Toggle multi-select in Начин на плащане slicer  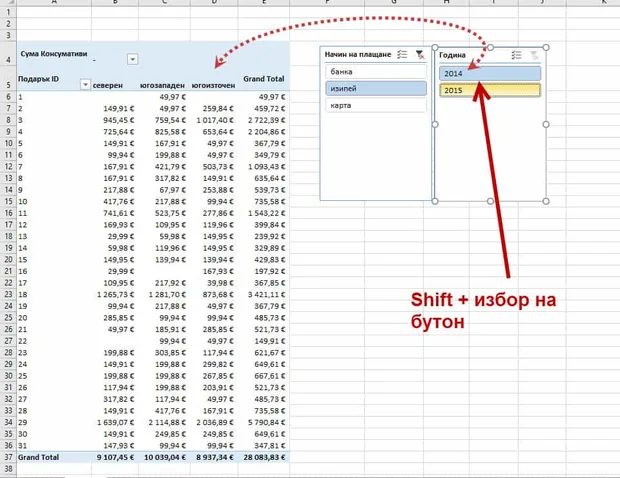402,55
